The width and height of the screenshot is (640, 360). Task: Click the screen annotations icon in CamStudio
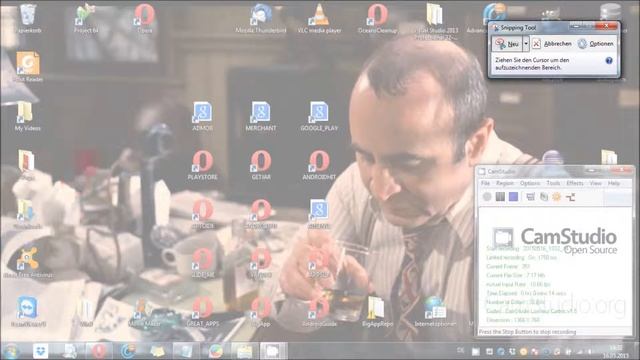click(x=544, y=197)
